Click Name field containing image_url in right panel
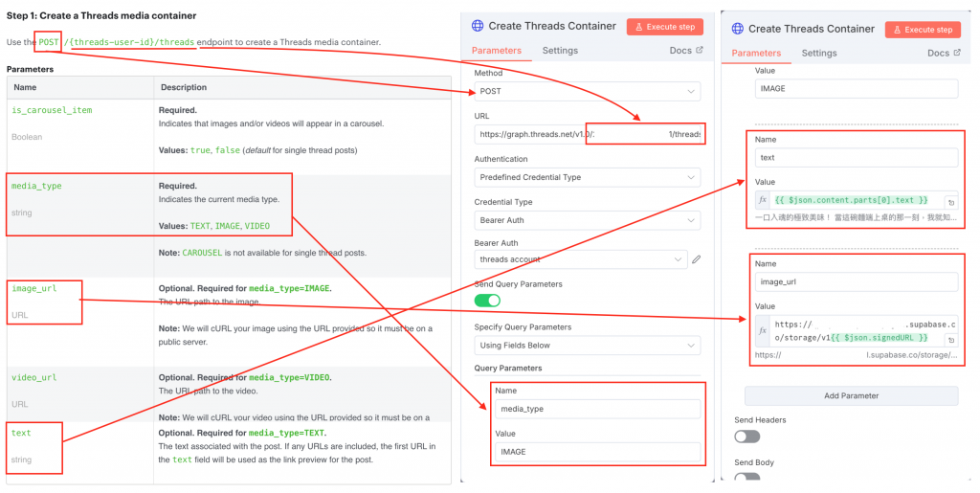Viewport: 980px width, 493px height. 857,281
